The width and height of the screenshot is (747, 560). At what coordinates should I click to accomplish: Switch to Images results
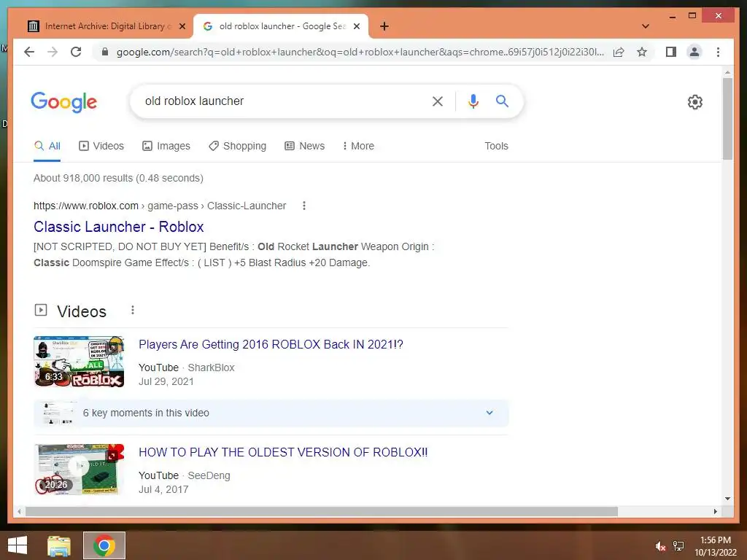pyautogui.click(x=166, y=146)
